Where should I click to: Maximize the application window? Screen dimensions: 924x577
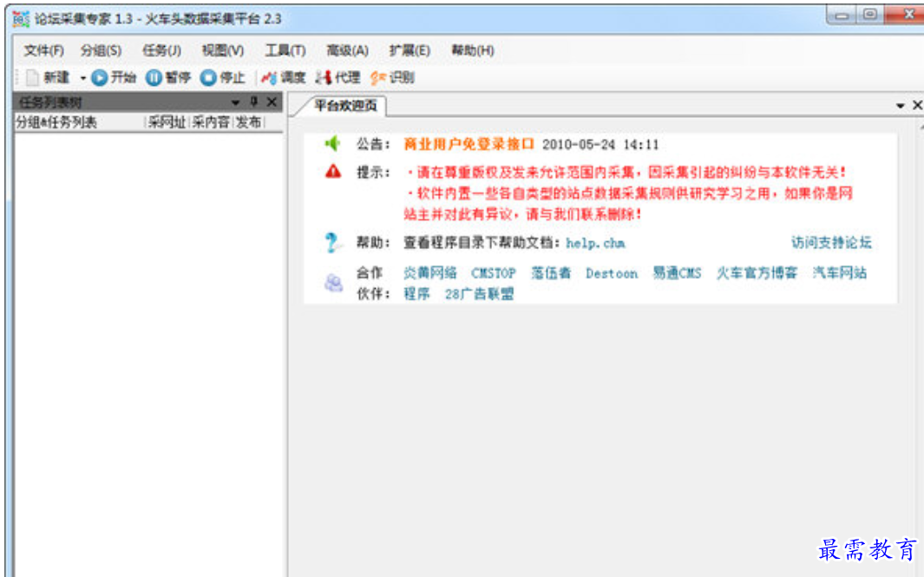pos(870,15)
